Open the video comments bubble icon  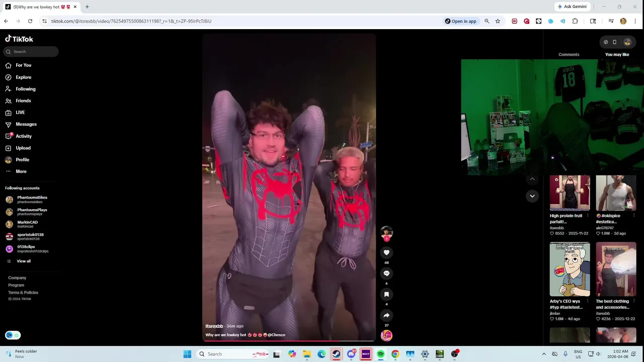386,274
